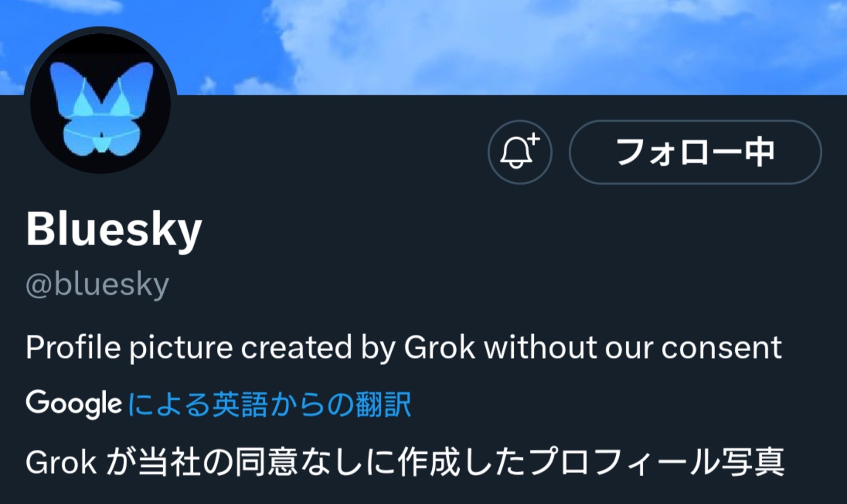The height and width of the screenshot is (504, 847).
Task: Click the word Grok in English bio
Action: pos(439,347)
